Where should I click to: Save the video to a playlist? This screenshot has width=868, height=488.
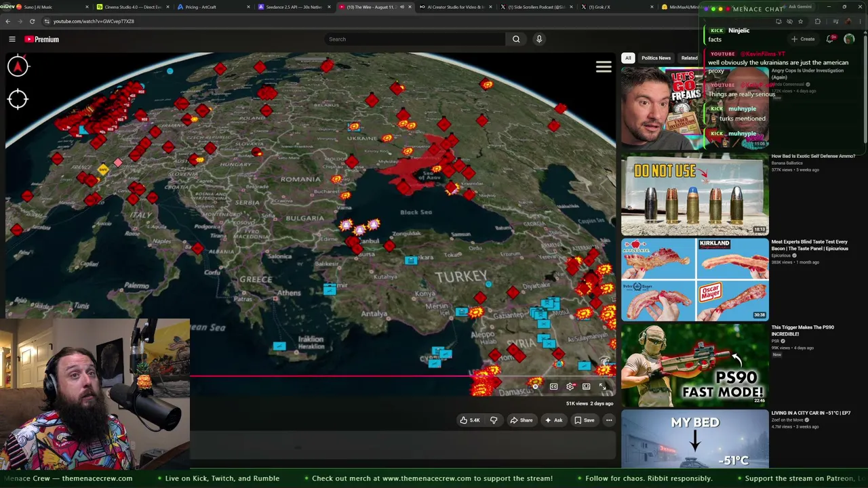click(x=584, y=420)
